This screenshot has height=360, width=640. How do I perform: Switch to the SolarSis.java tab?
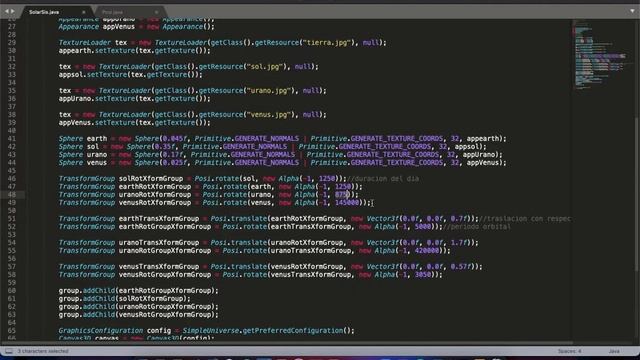coord(44,12)
